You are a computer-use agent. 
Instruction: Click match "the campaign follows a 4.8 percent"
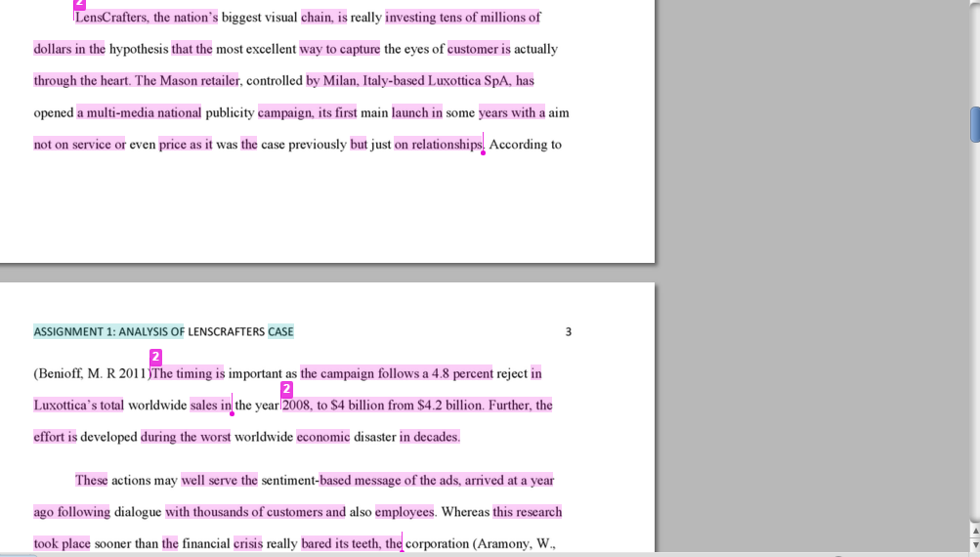[x=397, y=374]
